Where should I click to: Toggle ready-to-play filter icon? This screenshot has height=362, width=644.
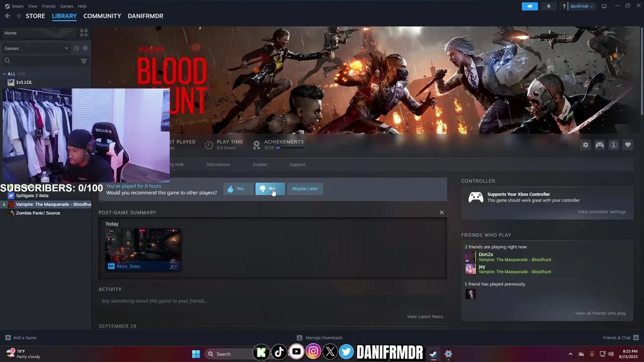pyautogui.click(x=85, y=48)
